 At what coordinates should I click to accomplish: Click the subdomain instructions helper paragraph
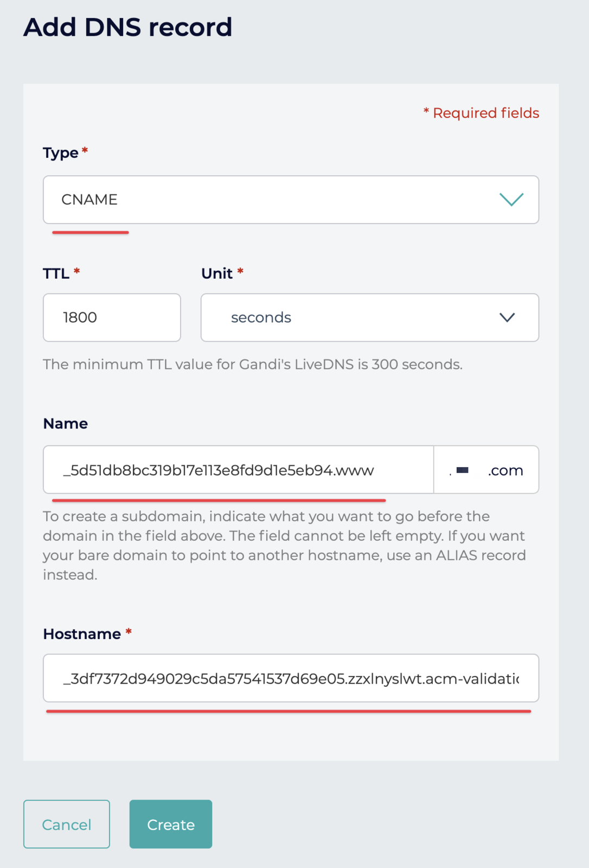click(284, 545)
